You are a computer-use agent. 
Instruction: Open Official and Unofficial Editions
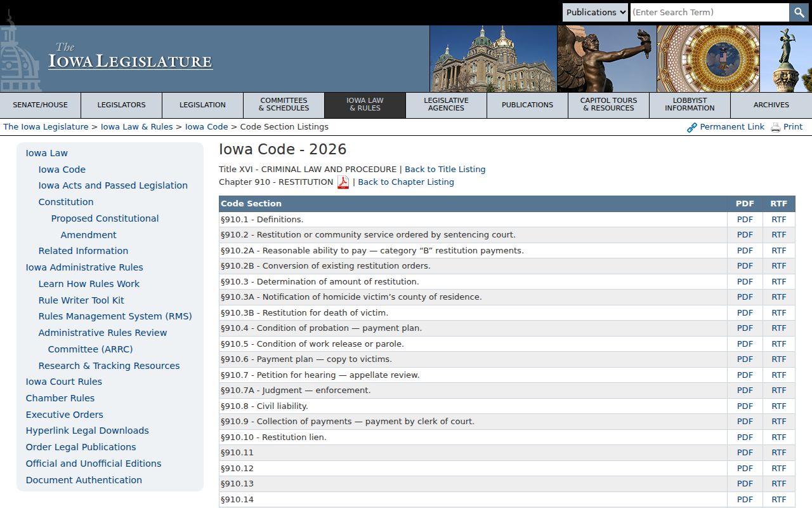[x=94, y=464]
